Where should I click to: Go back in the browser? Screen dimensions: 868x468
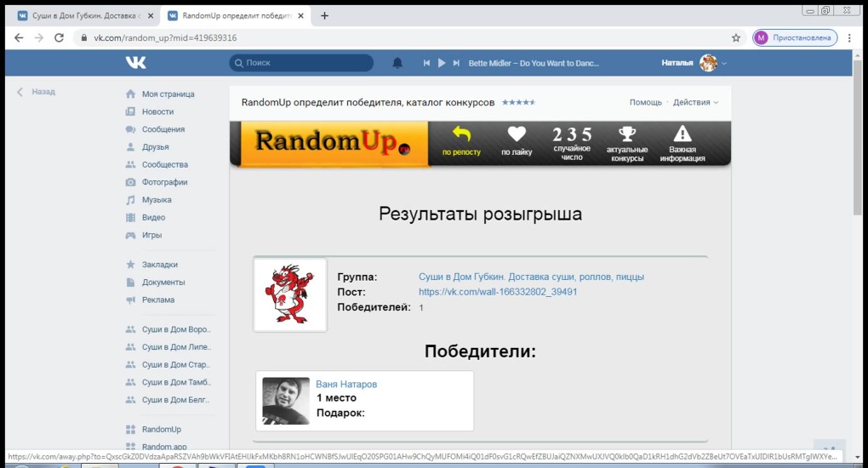point(19,37)
